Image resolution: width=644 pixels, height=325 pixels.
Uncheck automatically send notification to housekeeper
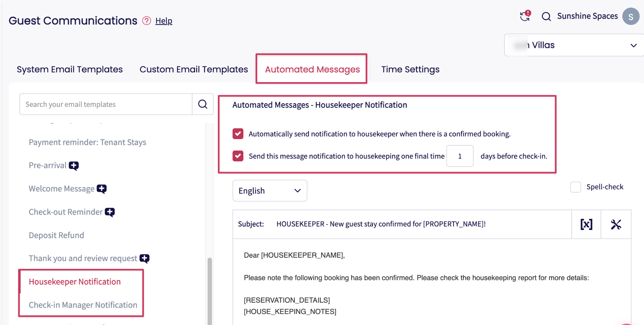pyautogui.click(x=238, y=134)
